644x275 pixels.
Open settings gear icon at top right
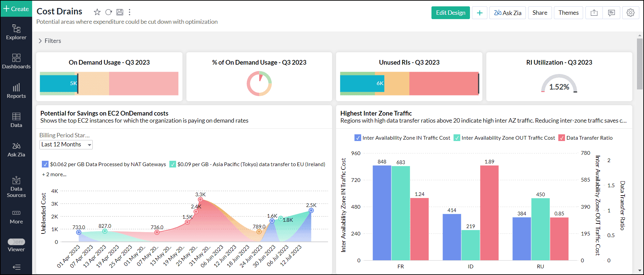(x=630, y=13)
